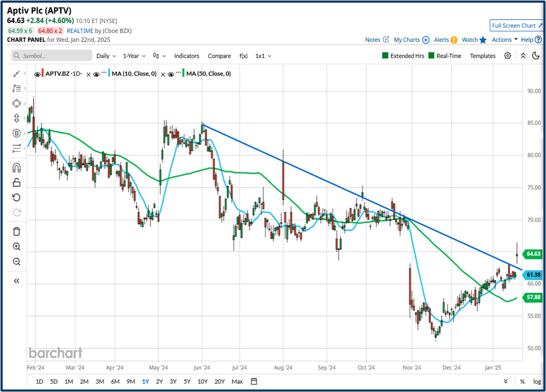Click the trash delete drawings icon
The width and height of the screenshot is (546, 392).
point(16,231)
